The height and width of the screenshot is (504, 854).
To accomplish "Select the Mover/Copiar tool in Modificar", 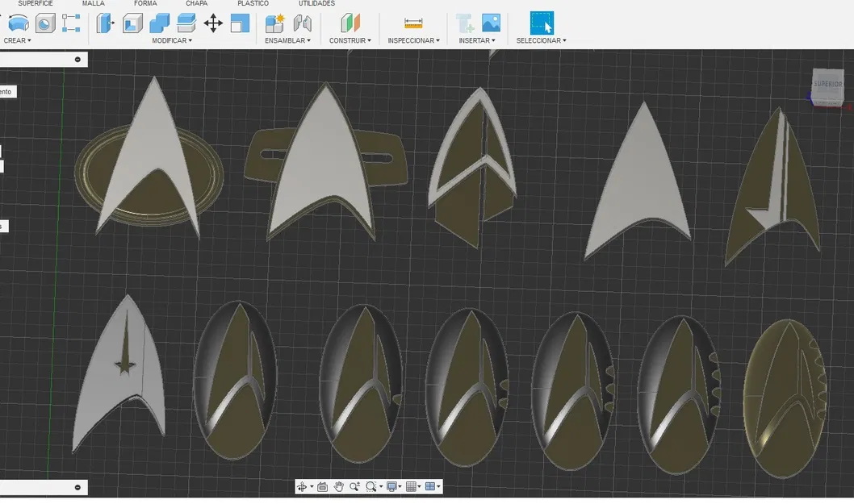I will pos(213,23).
